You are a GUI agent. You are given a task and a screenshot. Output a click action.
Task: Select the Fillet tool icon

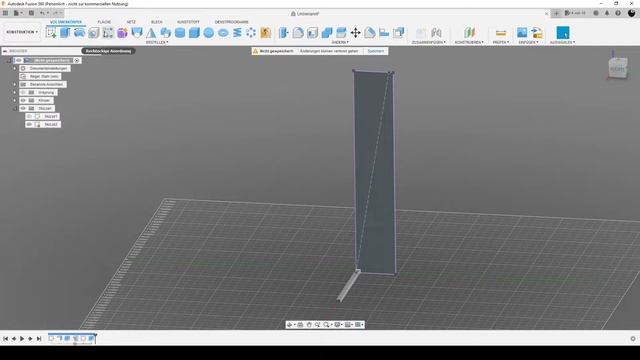coord(298,33)
